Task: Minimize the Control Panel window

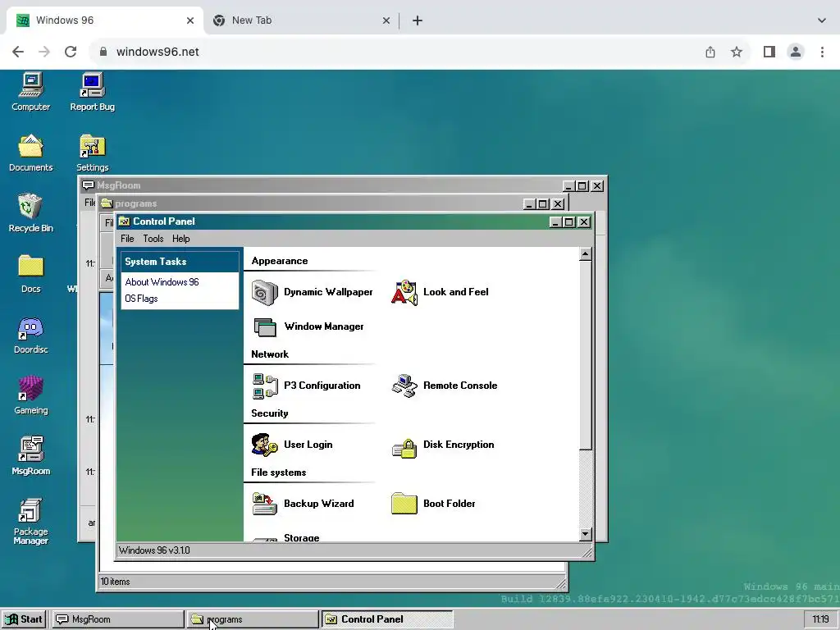Action: pyautogui.click(x=555, y=221)
